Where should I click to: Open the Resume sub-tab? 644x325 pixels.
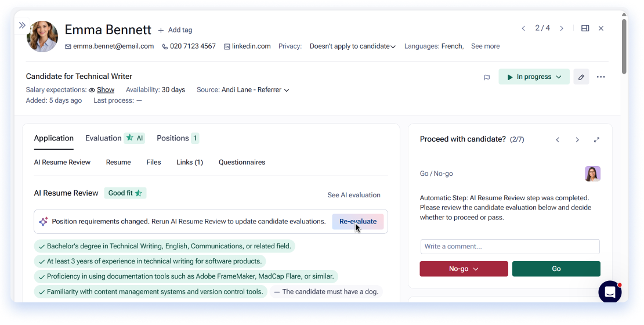[x=118, y=162]
